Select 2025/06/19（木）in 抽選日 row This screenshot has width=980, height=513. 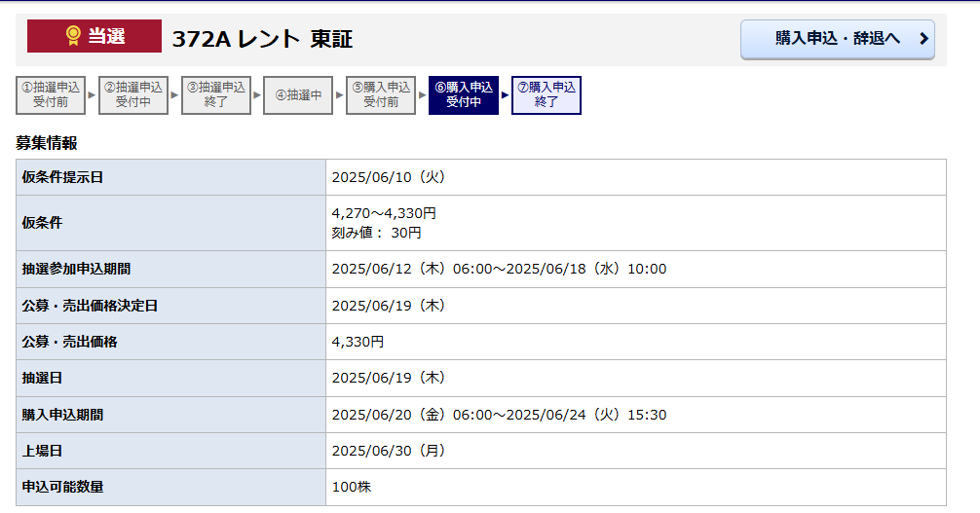[388, 378]
